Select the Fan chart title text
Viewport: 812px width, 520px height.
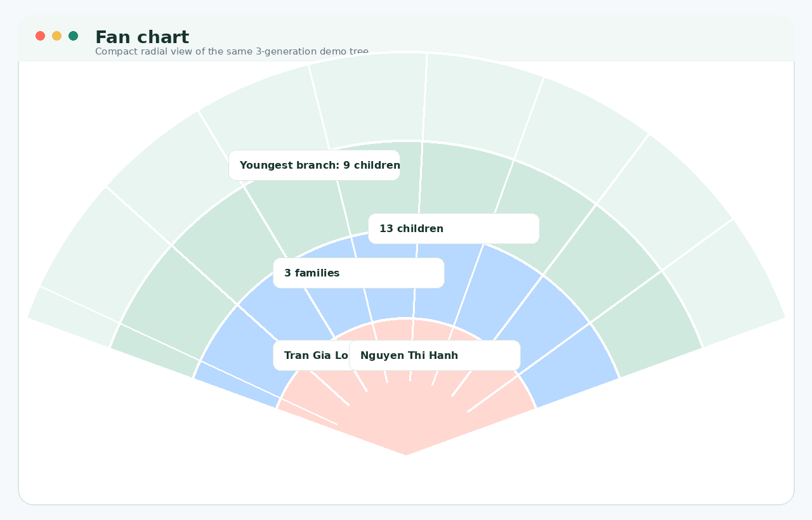[142, 37]
